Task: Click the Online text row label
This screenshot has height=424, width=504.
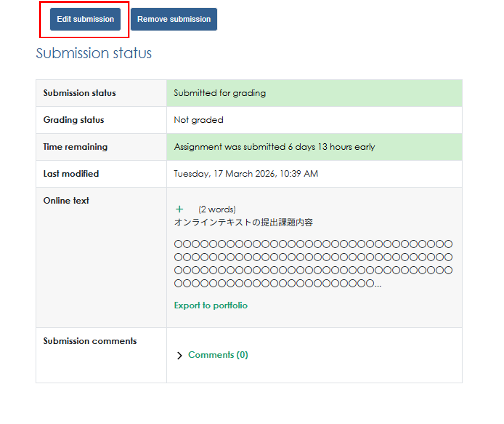Action: [x=66, y=201]
